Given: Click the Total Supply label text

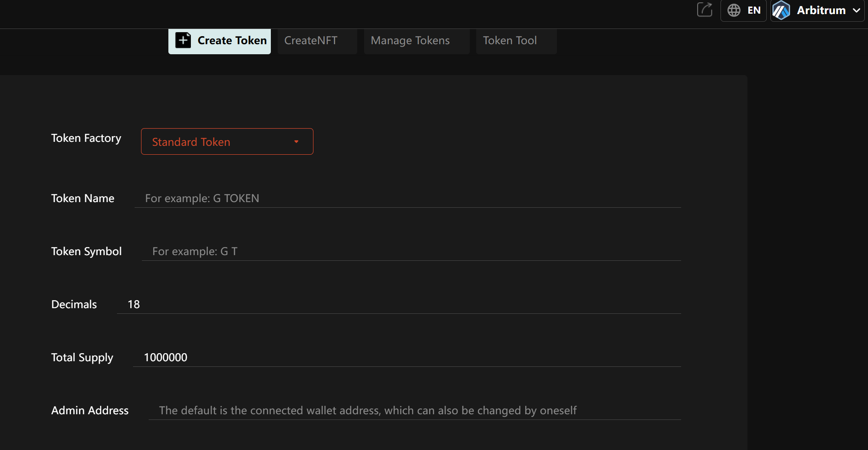Looking at the screenshot, I should click(82, 358).
